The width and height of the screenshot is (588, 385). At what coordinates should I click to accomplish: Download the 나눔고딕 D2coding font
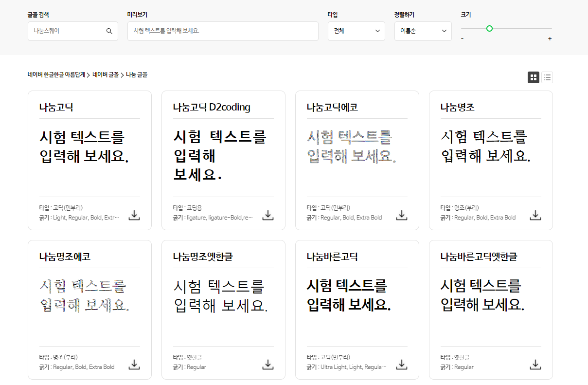point(268,215)
